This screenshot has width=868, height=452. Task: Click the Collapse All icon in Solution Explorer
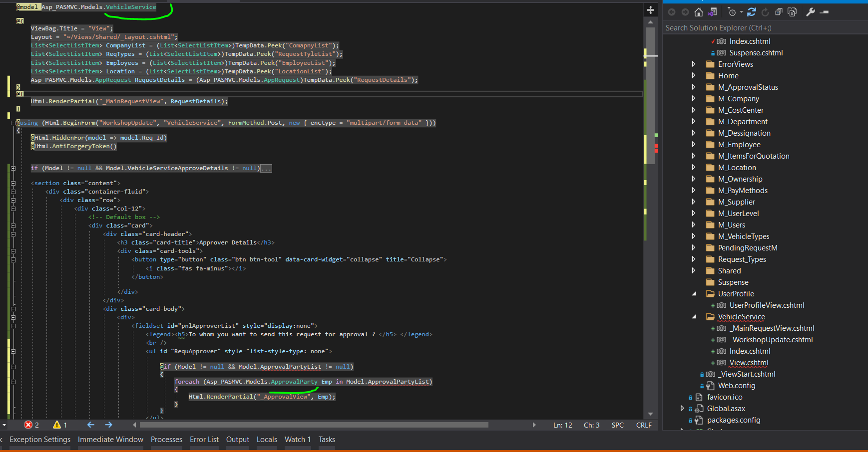(x=779, y=12)
